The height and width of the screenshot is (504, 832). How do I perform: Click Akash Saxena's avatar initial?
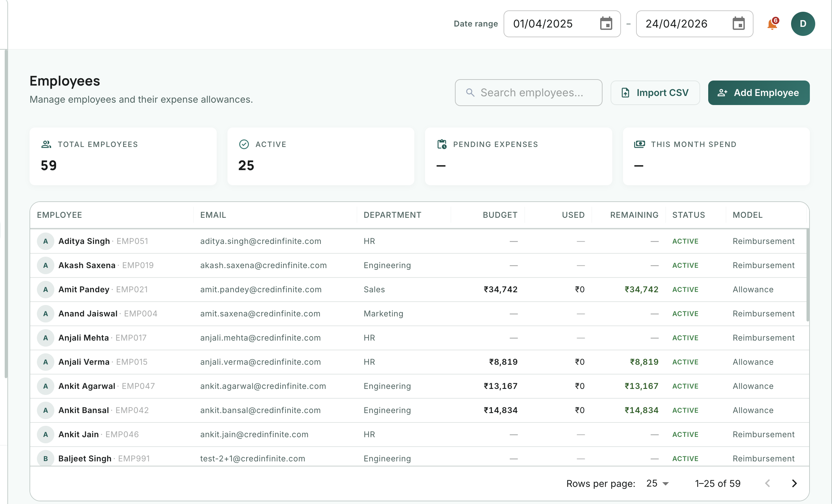click(46, 265)
